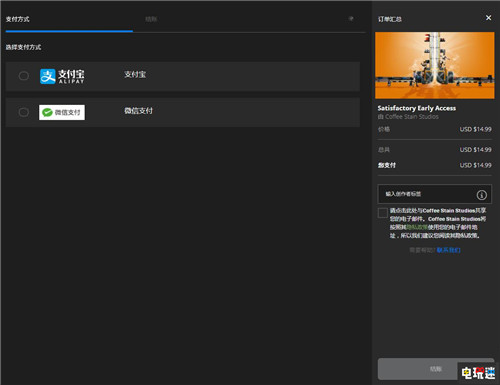Click the WeChat Pay logo icon
Screen dimensions: 500x385
(x=62, y=112)
